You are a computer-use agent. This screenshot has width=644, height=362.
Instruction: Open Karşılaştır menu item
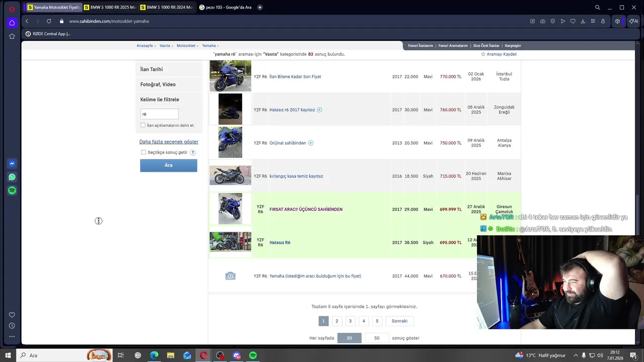[x=513, y=46]
